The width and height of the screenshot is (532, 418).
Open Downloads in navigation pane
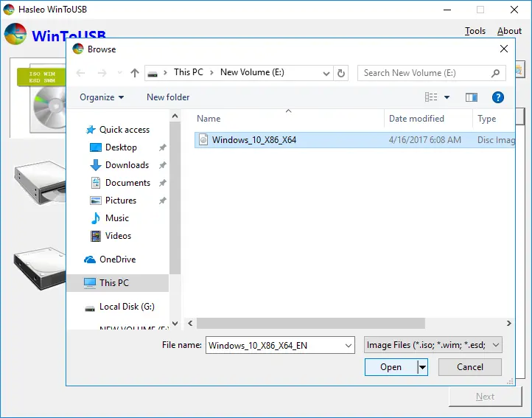[127, 165]
